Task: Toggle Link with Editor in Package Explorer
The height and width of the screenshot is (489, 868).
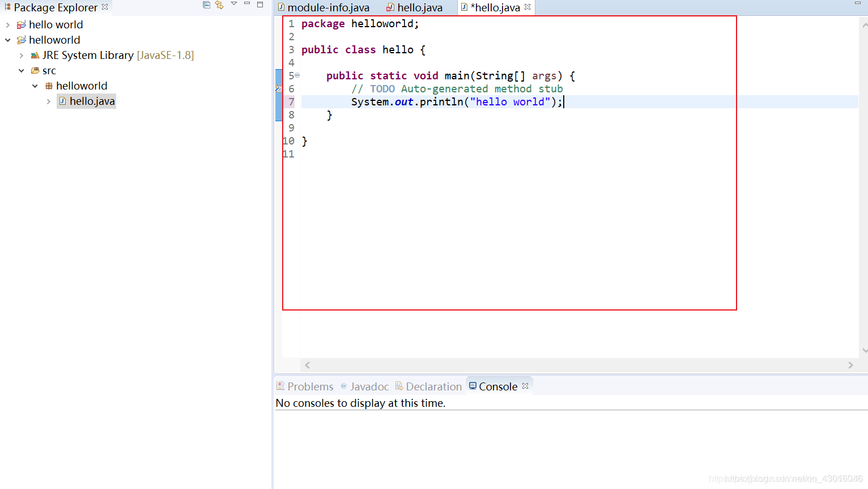Action: coord(219,5)
